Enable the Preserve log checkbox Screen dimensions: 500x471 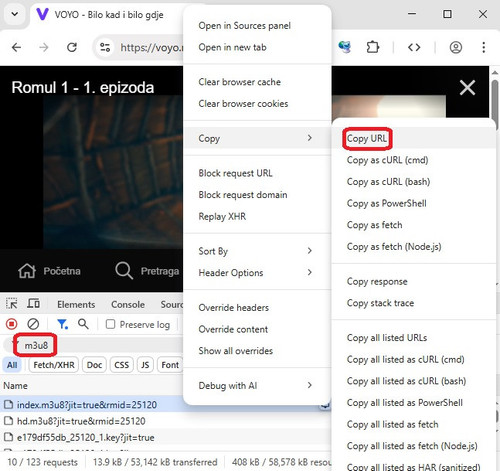point(110,324)
